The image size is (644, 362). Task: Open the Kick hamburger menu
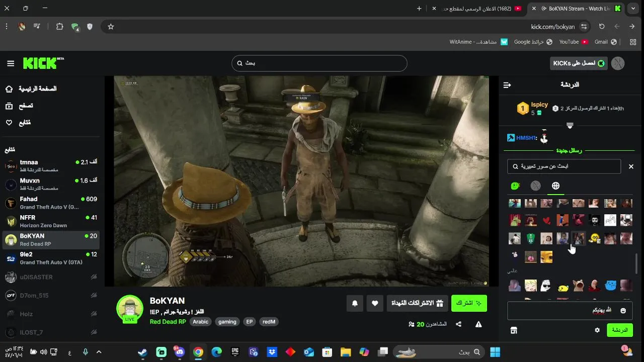pos(11,63)
